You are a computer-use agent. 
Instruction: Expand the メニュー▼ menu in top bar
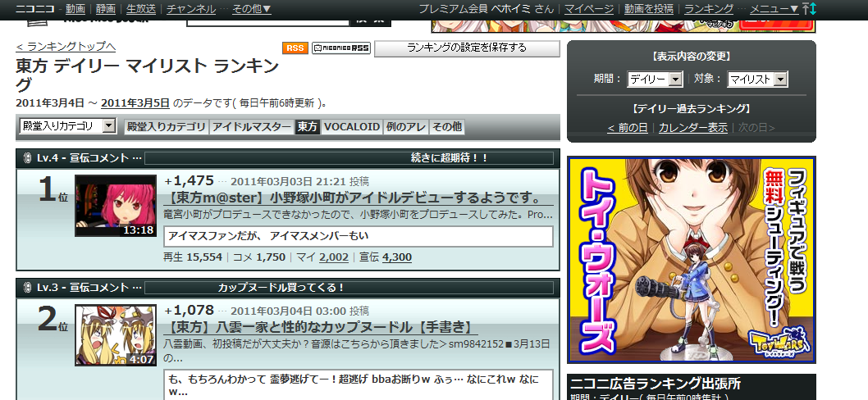[774, 9]
